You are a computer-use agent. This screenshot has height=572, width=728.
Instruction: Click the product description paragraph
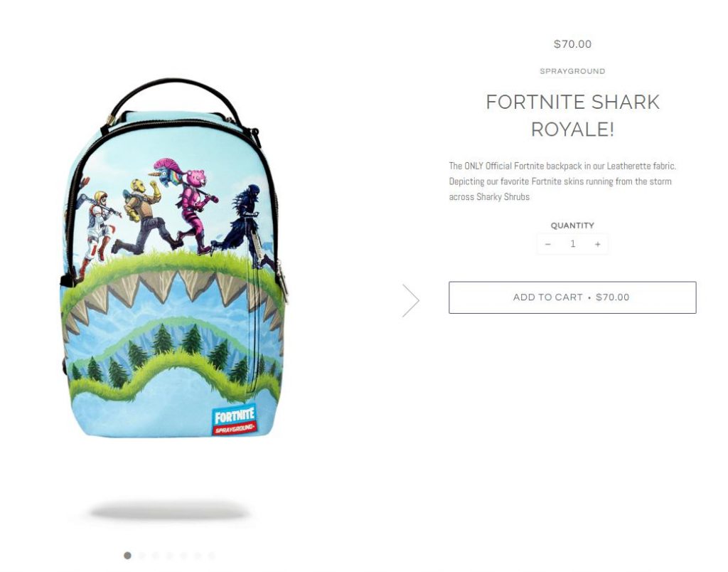[x=563, y=181]
